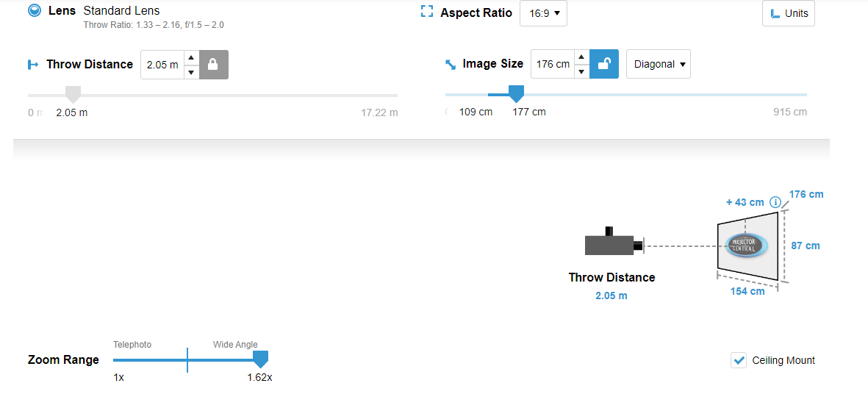The width and height of the screenshot is (868, 394).
Task: Click the Units button
Action: pos(789,13)
